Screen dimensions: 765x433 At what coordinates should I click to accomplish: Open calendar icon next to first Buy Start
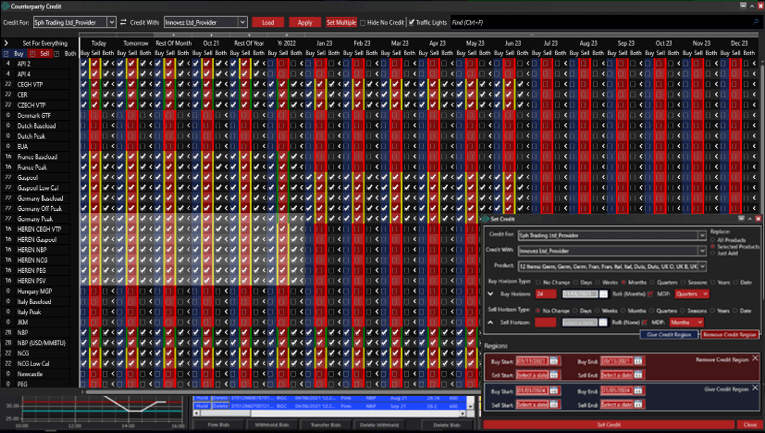(x=554, y=362)
